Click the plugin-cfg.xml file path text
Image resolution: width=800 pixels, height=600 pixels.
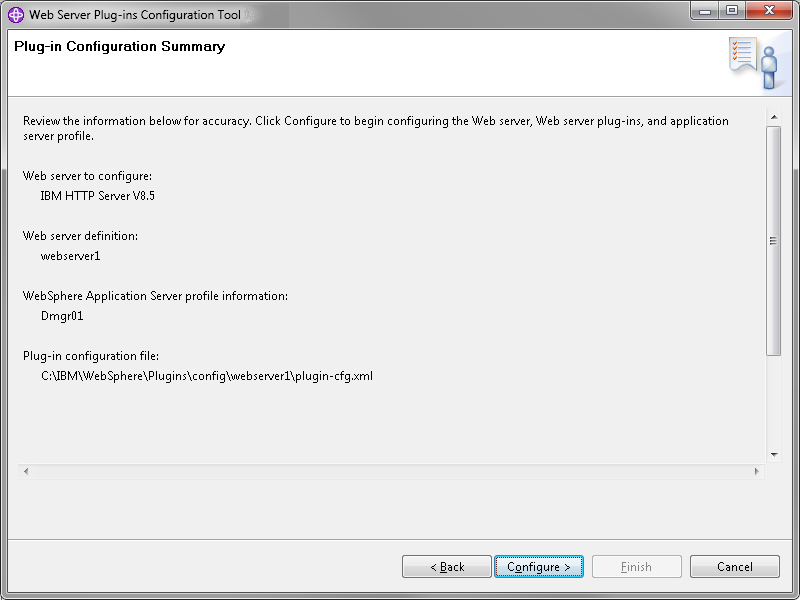click(x=207, y=376)
